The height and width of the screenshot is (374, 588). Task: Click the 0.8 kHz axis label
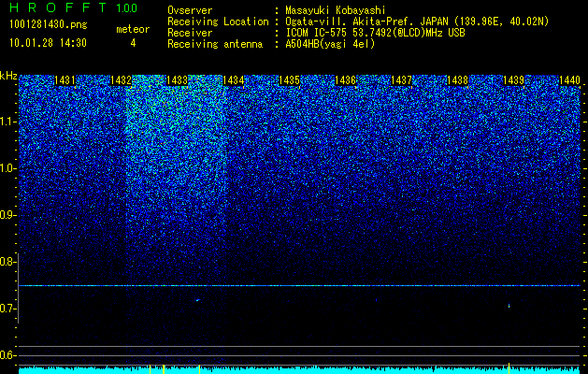(7, 262)
